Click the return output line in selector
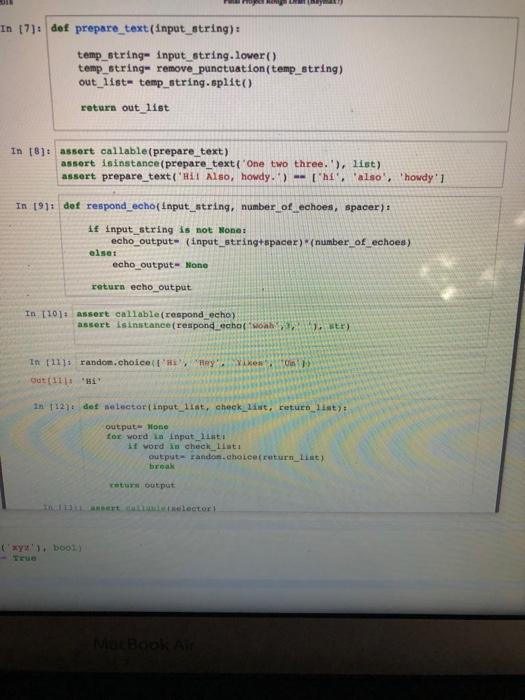 (142, 485)
